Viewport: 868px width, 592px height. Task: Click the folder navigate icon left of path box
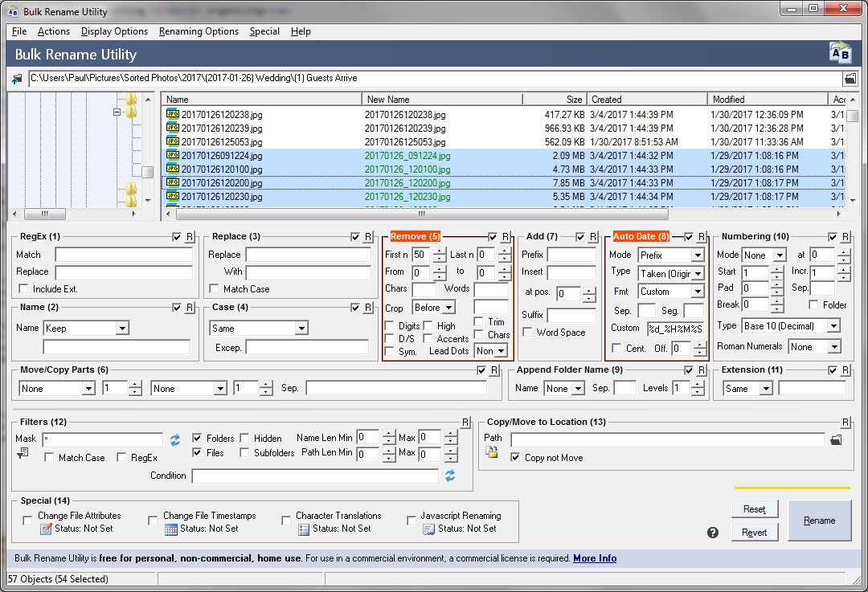pos(17,79)
